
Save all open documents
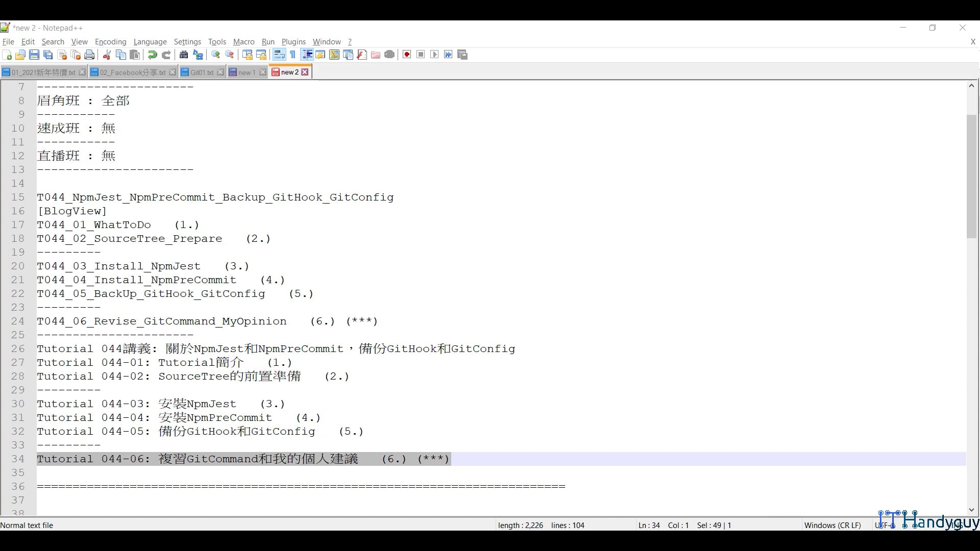48,55
